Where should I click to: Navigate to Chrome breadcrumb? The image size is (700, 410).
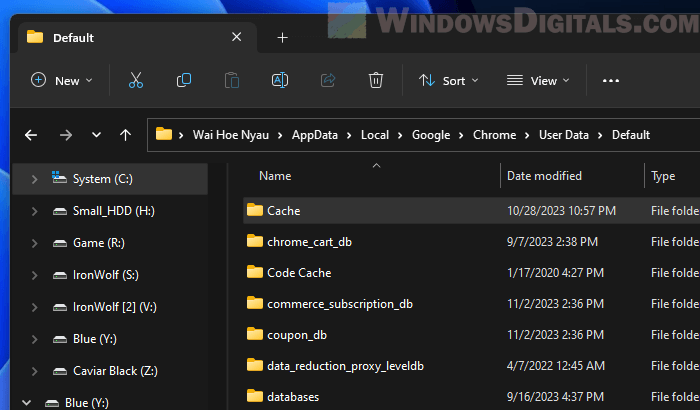click(495, 135)
